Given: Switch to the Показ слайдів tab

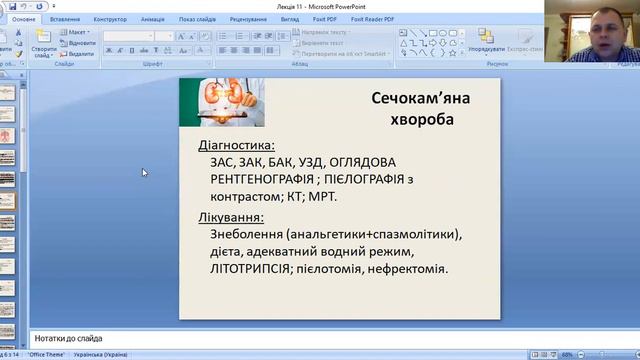Looking at the screenshot, I should coord(197,19).
